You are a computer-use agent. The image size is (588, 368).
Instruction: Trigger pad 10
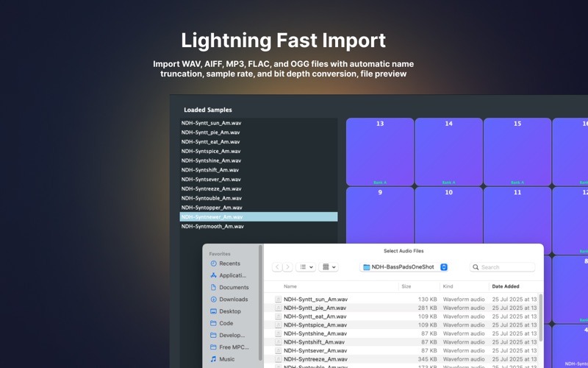(449, 215)
